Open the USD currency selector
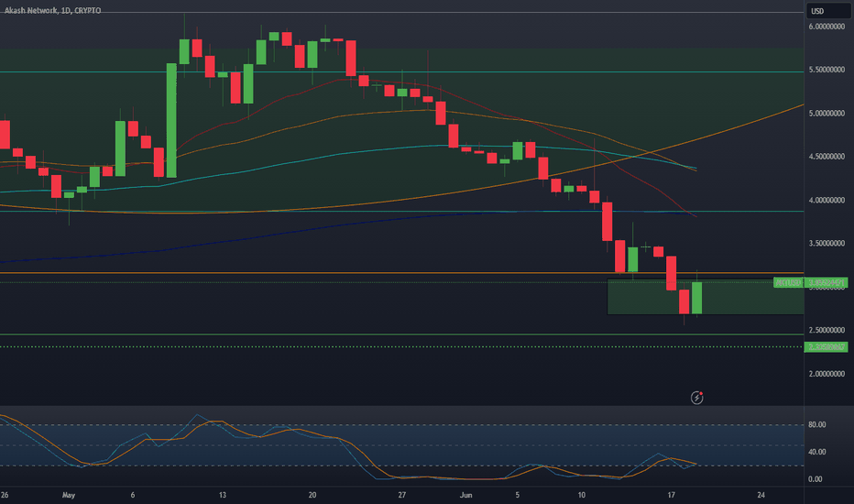This screenshot has width=854, height=504. tap(827, 11)
